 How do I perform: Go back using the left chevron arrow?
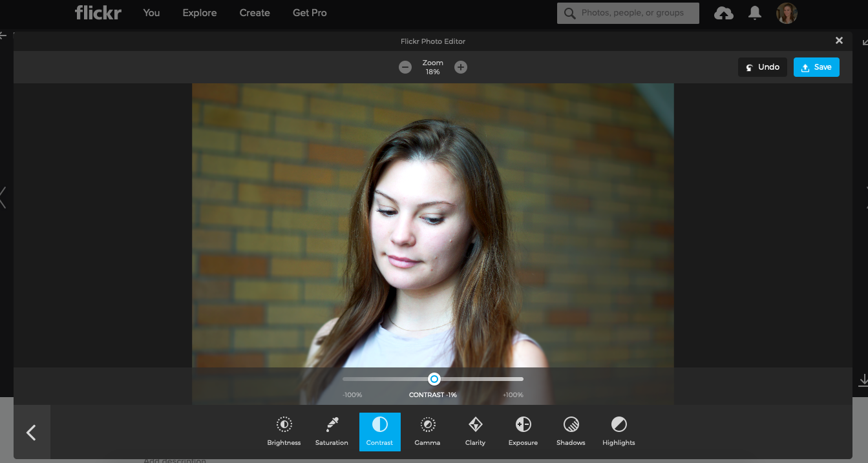point(31,432)
